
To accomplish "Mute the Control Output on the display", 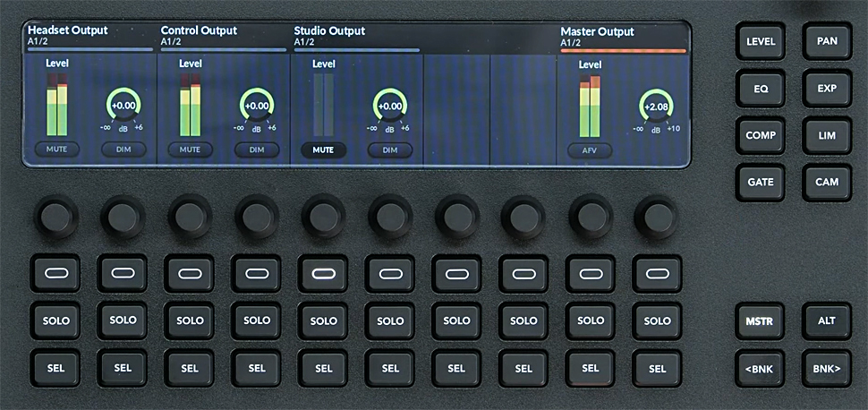I will pyautogui.click(x=190, y=149).
